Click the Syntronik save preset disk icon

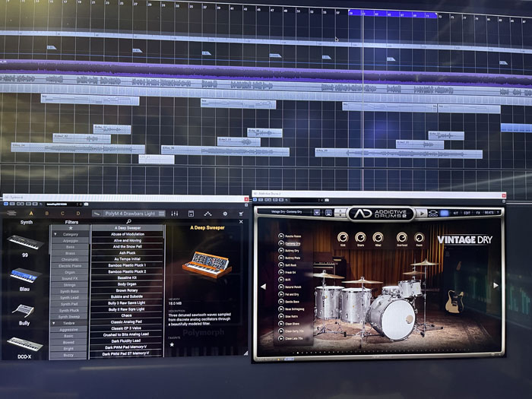tap(191, 214)
